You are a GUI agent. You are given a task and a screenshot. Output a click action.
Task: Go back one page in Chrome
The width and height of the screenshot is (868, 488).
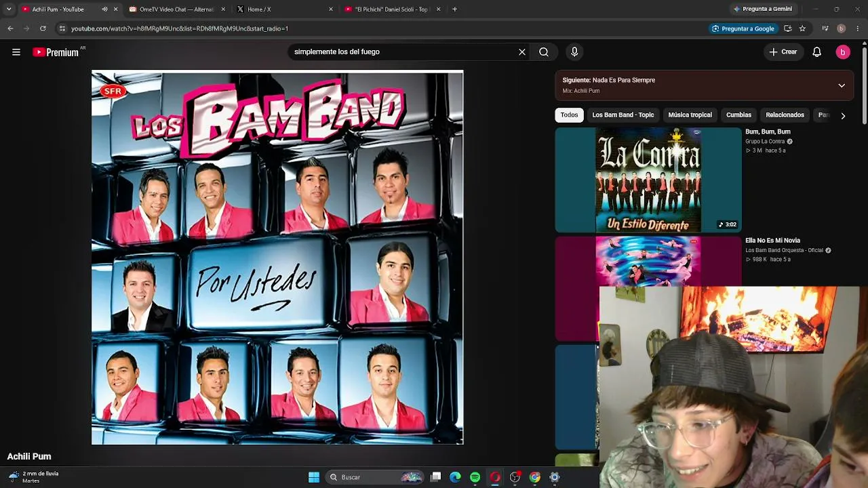10,28
